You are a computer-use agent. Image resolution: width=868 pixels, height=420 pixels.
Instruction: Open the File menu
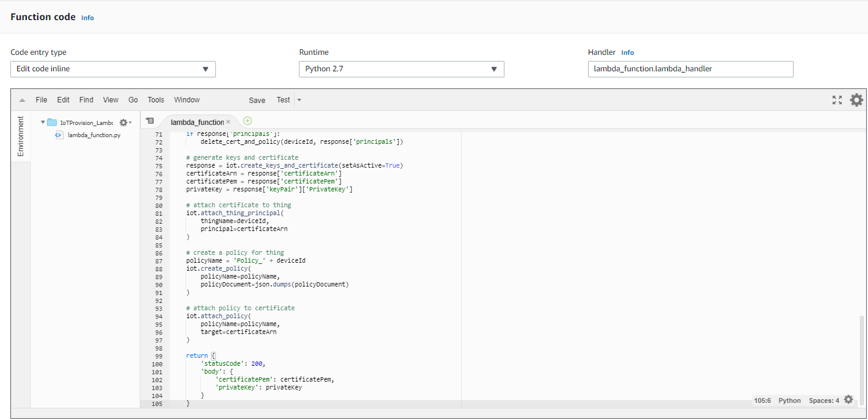click(41, 100)
